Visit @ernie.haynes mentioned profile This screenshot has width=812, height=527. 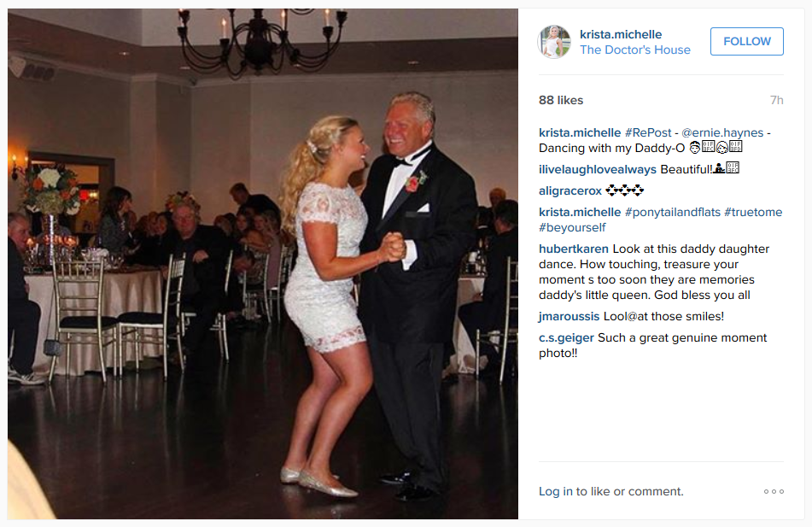click(722, 132)
